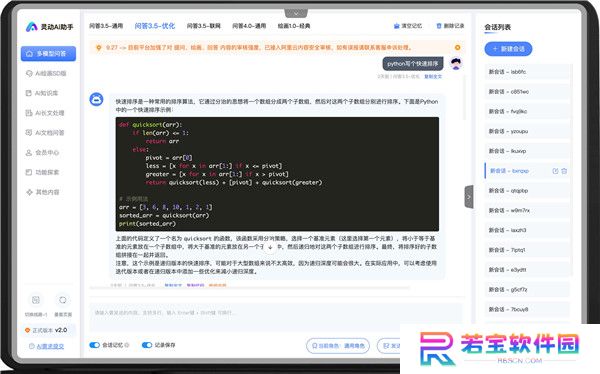Click the blue robot assistant avatar

click(96, 99)
